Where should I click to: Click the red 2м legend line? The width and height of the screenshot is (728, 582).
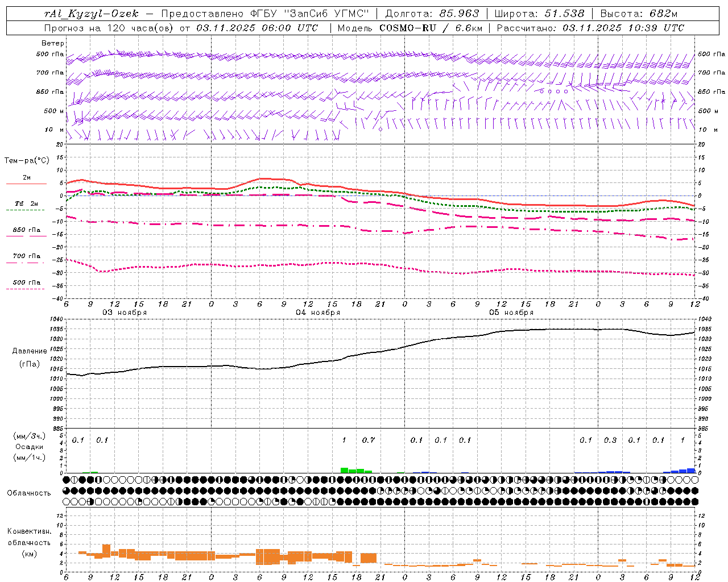(26, 184)
